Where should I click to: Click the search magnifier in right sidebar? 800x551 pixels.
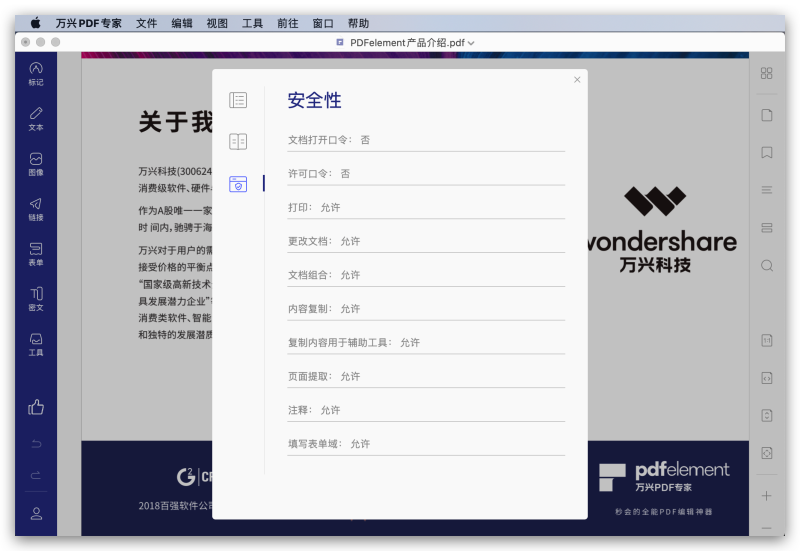tap(767, 266)
